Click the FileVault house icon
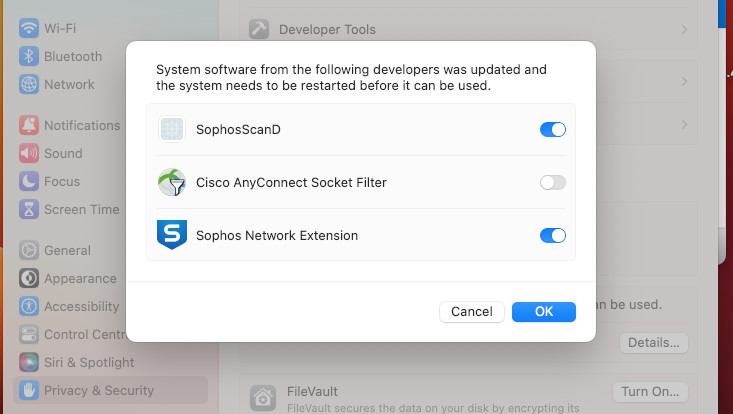The height and width of the screenshot is (414, 733). [x=262, y=398]
